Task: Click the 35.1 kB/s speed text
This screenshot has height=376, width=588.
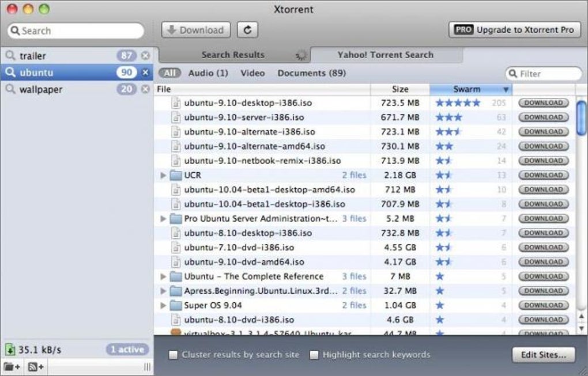Action: 40,350
